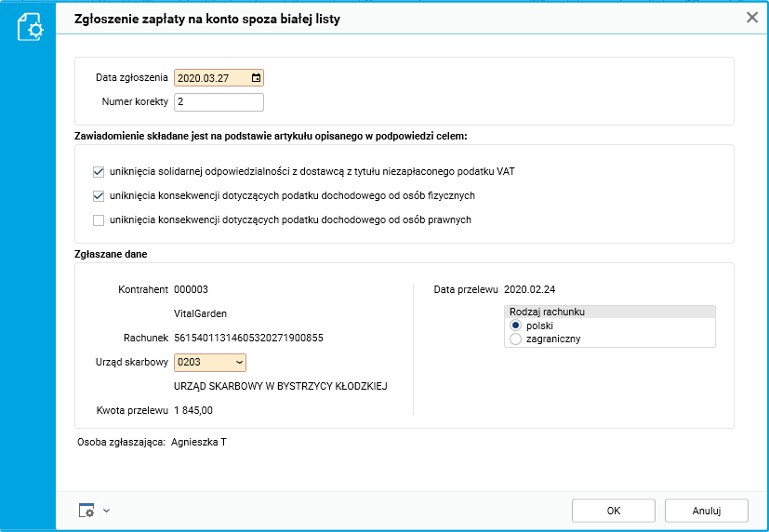The image size is (769, 532).
Task: Enable the podatku dochodowego od osób prawnych checkbox
Action: point(99,220)
